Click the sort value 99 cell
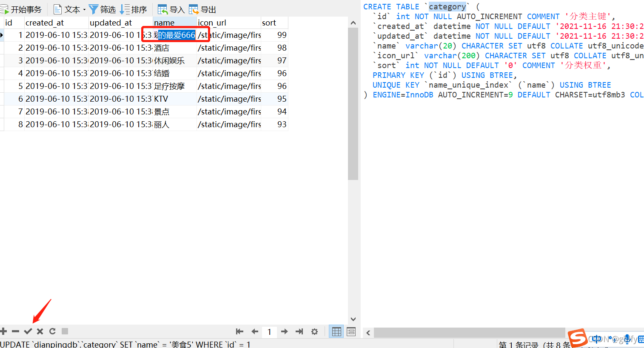The image size is (644, 348). 274,35
